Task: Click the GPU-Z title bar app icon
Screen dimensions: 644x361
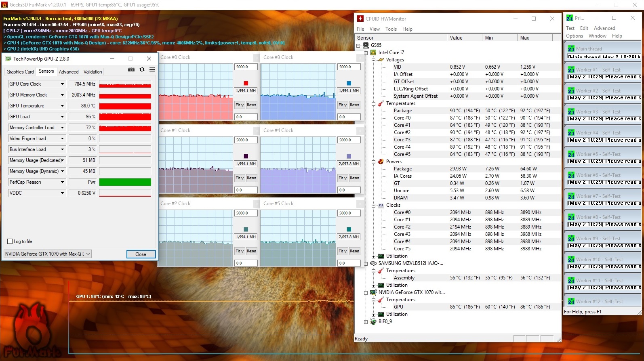Action: [8, 59]
